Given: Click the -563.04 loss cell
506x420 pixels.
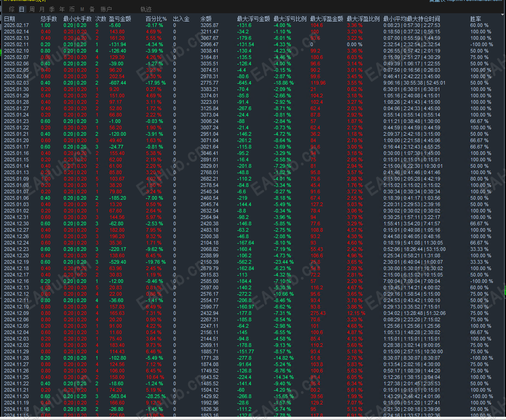Looking at the screenshot, I should tap(117, 396).
